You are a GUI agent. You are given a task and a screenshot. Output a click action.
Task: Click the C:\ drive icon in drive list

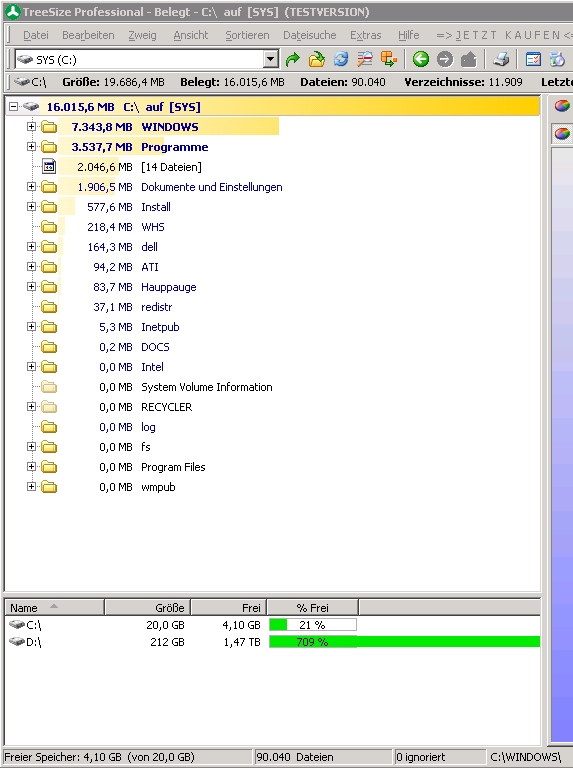click(x=17, y=624)
